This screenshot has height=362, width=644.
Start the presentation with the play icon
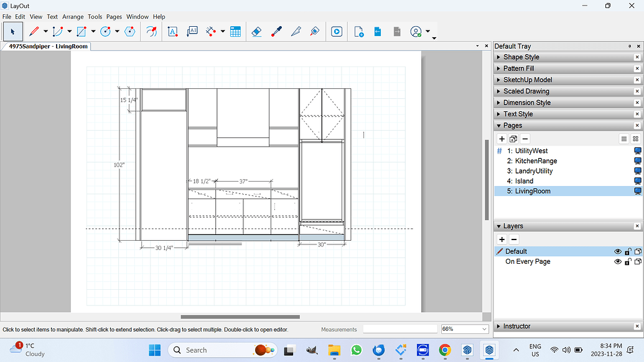coord(337,31)
